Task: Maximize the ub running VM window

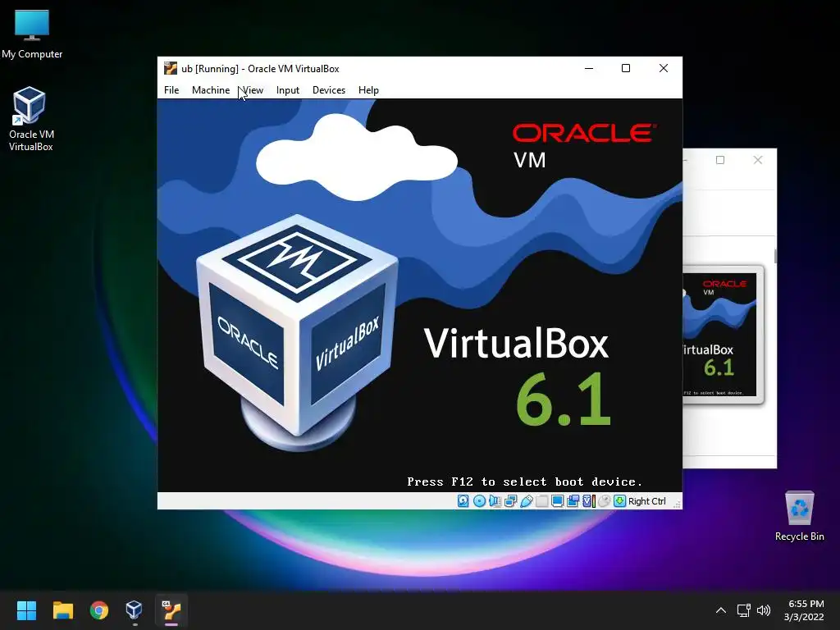Action: (x=626, y=68)
